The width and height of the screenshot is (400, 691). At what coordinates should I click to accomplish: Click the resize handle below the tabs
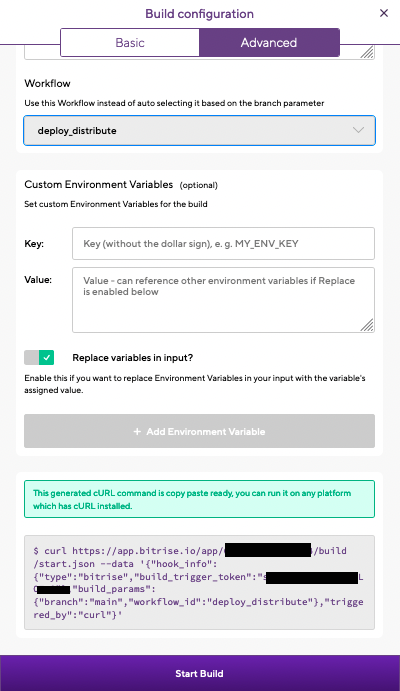point(367,52)
